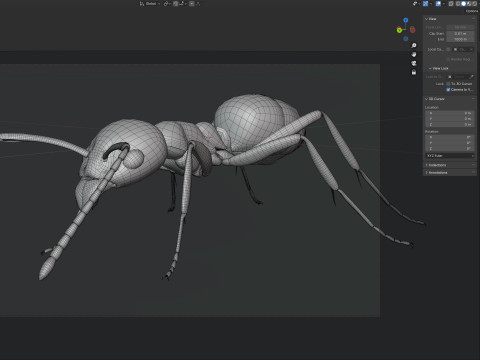Open the Global transform orientation dropdown
The width and height of the screenshot is (480, 360).
coord(151,4)
